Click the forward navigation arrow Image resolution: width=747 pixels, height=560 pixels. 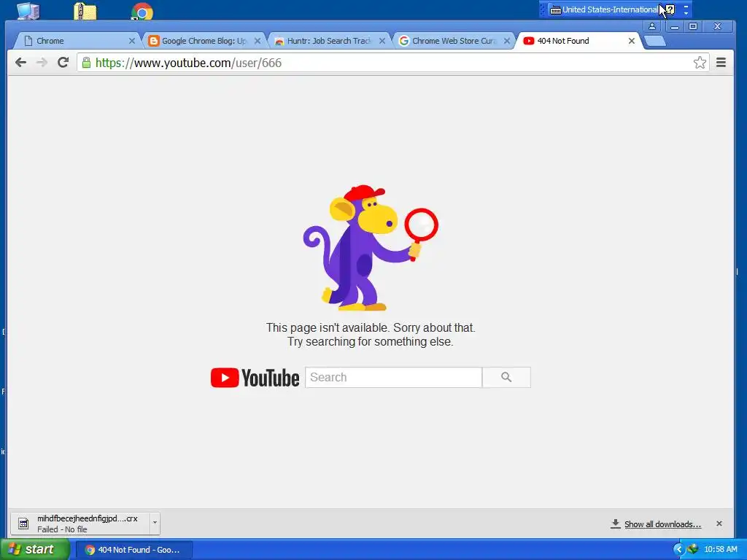pyautogui.click(x=42, y=63)
